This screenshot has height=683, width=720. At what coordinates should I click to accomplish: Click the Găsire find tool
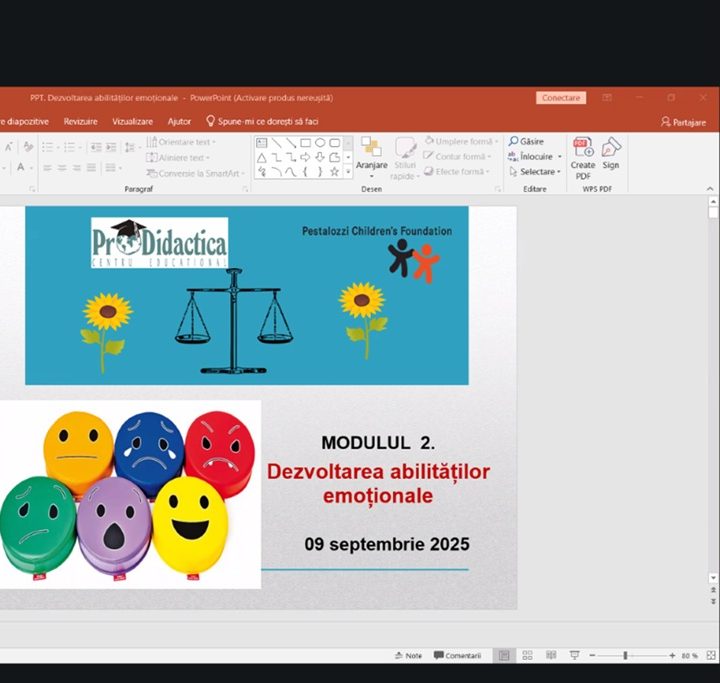pos(526,141)
